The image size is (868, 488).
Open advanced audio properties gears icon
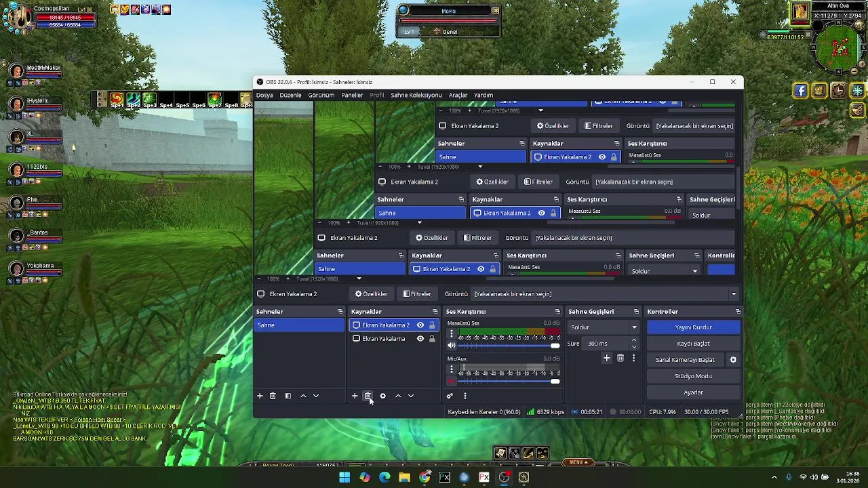450,396
